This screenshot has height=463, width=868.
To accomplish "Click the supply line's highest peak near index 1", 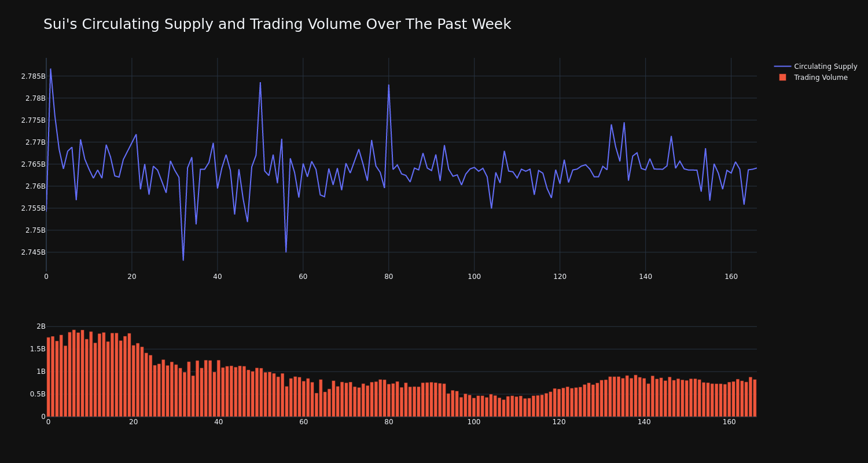I will point(50,69).
